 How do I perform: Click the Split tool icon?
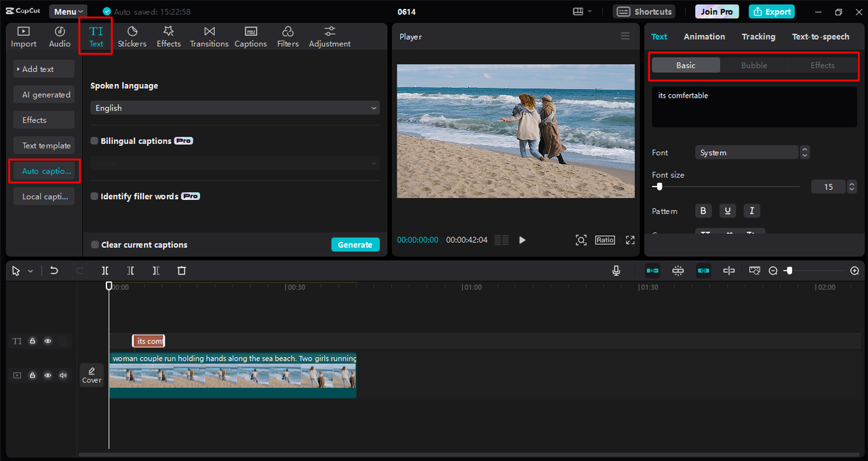tap(105, 270)
